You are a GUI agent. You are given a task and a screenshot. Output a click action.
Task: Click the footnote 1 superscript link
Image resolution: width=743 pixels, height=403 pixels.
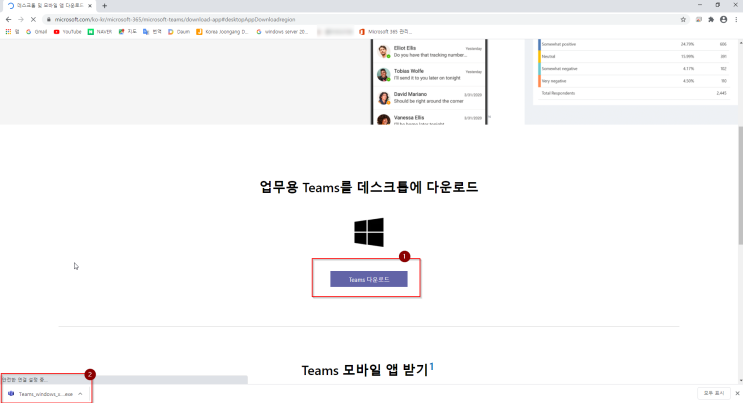pos(432,366)
